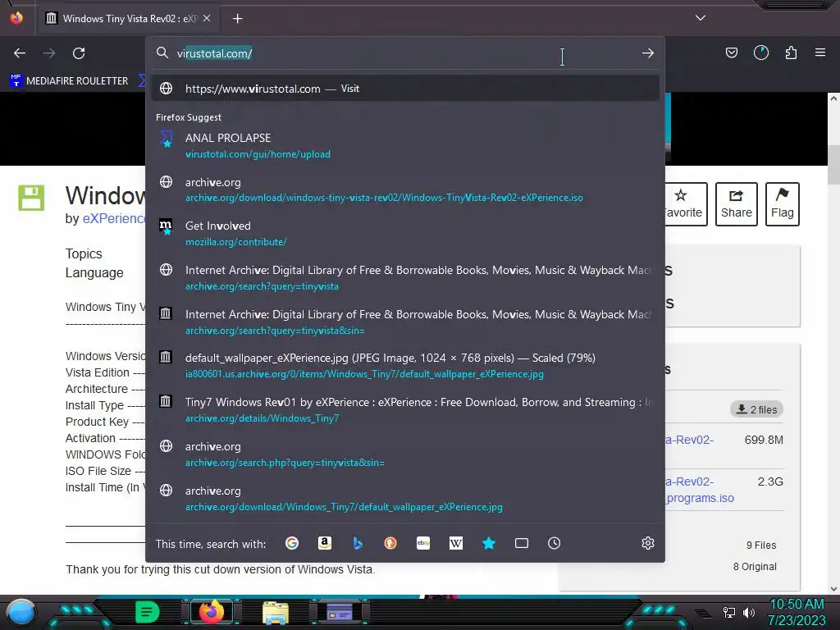Click the address bar text field
The height and width of the screenshot is (630, 840).
coord(405,53)
